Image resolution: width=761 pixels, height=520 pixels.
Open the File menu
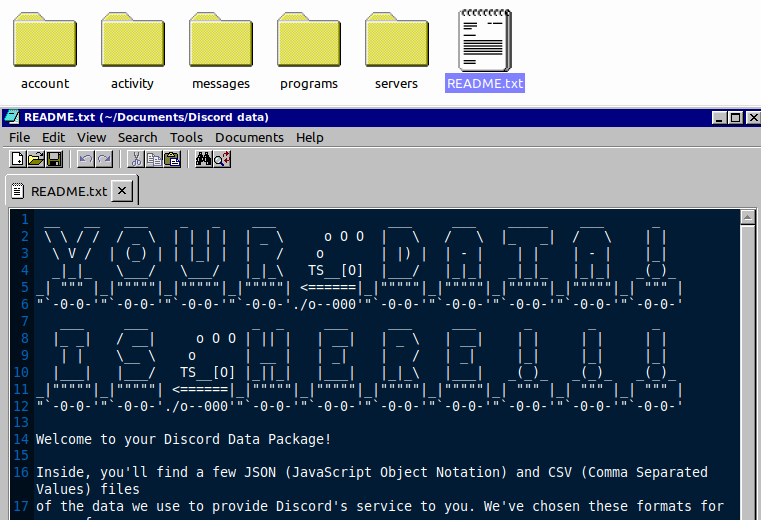(19, 138)
